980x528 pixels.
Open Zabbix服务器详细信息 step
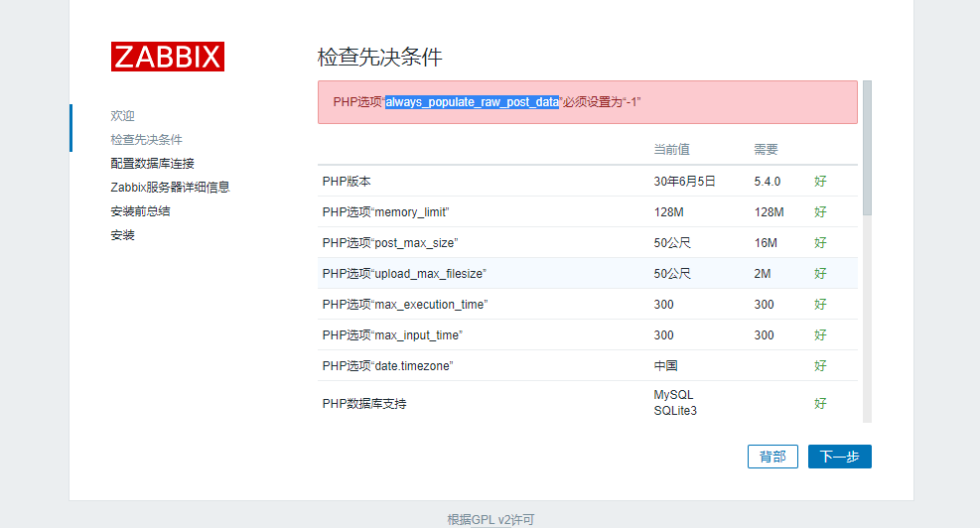point(170,187)
